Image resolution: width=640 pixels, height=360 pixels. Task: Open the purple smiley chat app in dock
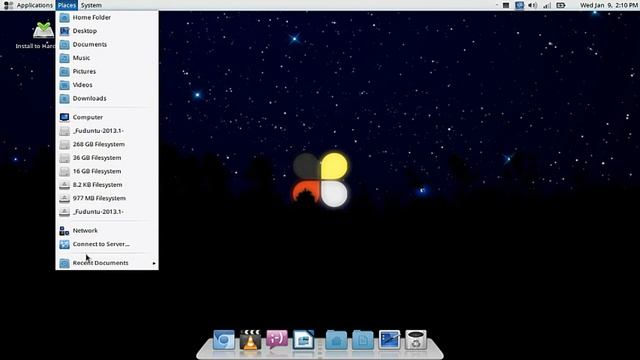277,340
